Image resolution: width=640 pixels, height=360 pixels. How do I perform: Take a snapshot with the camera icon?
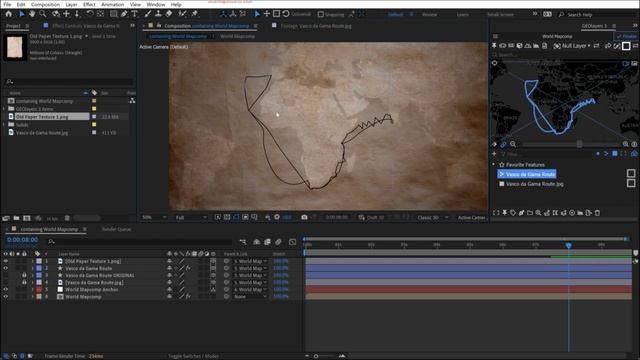(304, 217)
